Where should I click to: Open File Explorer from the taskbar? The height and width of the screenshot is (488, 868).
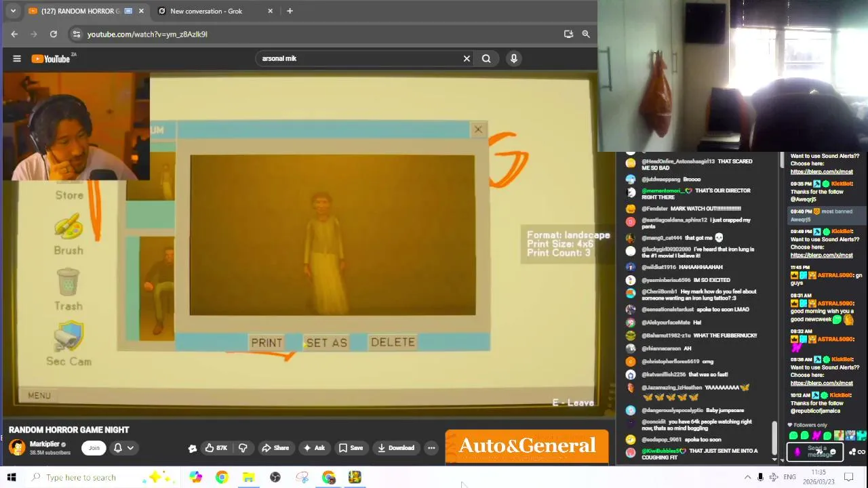click(x=248, y=477)
